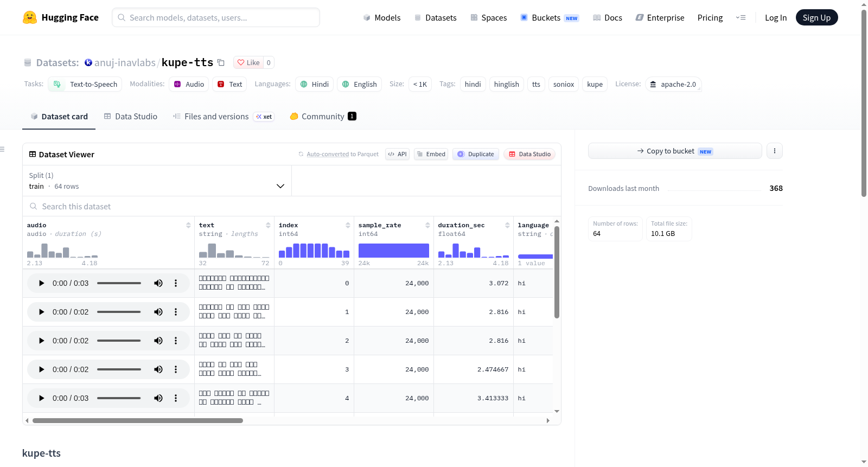Viewport: 868px width, 467px height.
Task: Seek in the audio of row 0
Action: 119,283
